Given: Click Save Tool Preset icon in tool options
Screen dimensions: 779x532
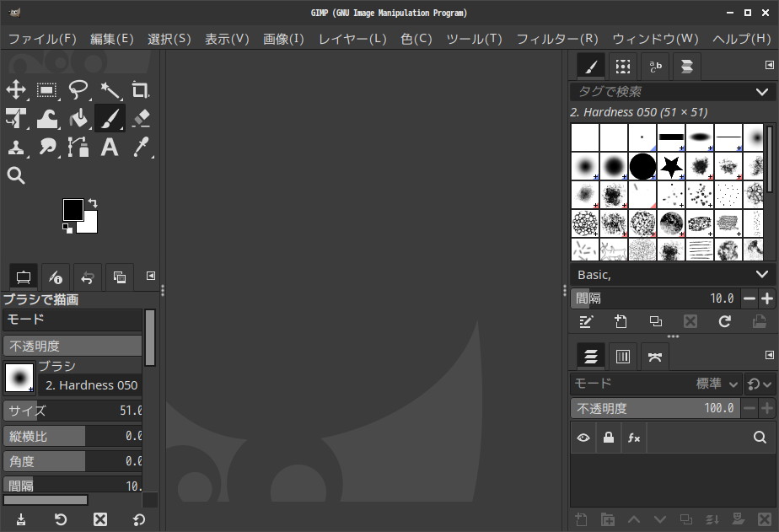Looking at the screenshot, I should pyautogui.click(x=21, y=519).
